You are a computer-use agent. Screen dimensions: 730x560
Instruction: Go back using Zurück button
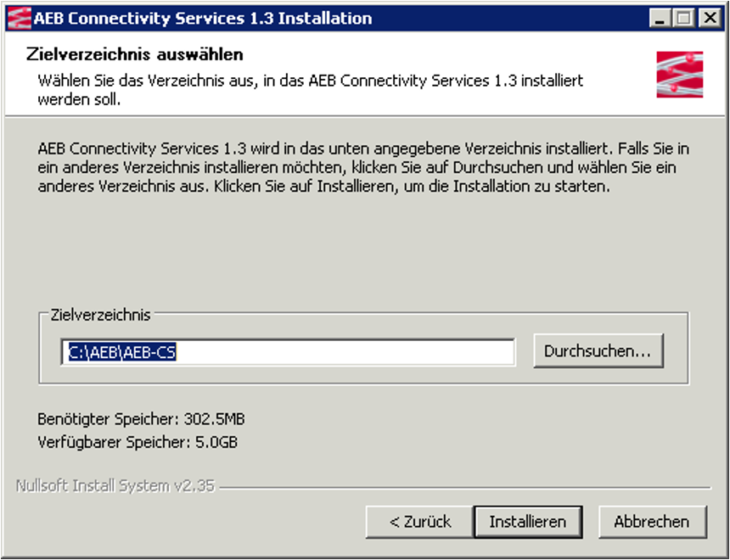click(419, 521)
